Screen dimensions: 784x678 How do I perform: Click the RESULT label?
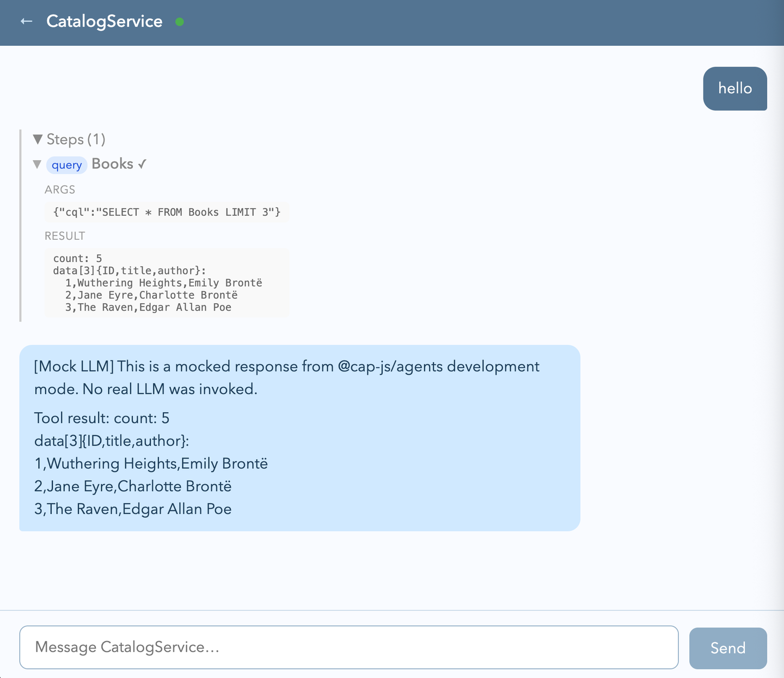(65, 236)
